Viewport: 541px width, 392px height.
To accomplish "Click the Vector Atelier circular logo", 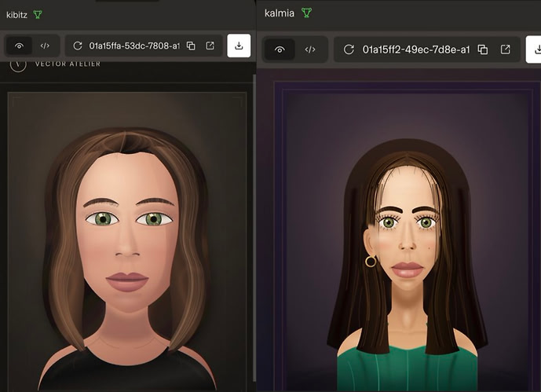I will pyautogui.click(x=18, y=65).
